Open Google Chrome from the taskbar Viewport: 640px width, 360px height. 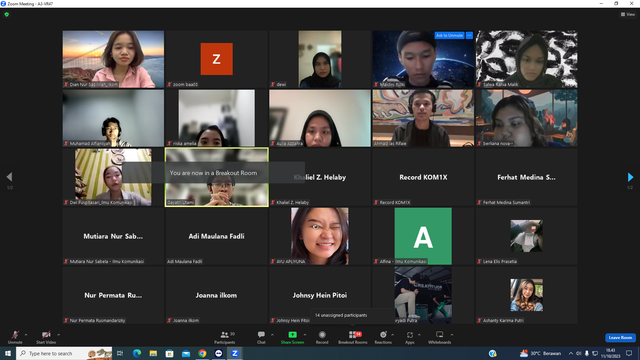coord(202,353)
